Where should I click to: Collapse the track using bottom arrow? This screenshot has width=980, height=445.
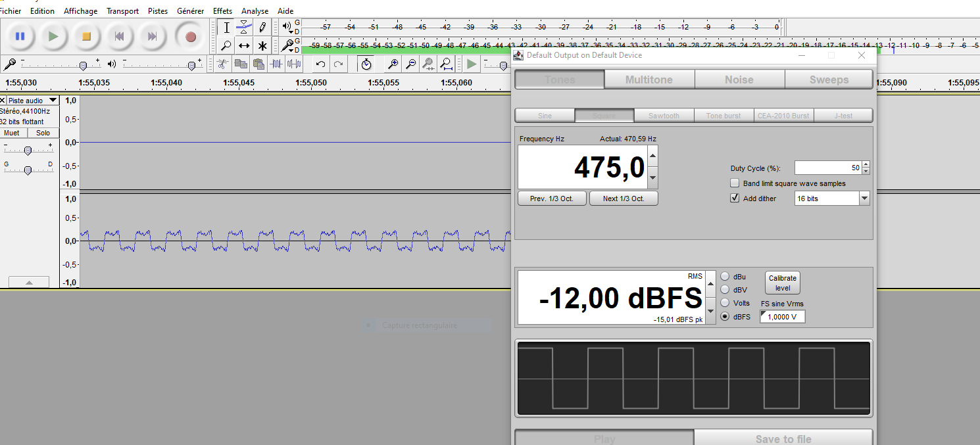point(28,282)
